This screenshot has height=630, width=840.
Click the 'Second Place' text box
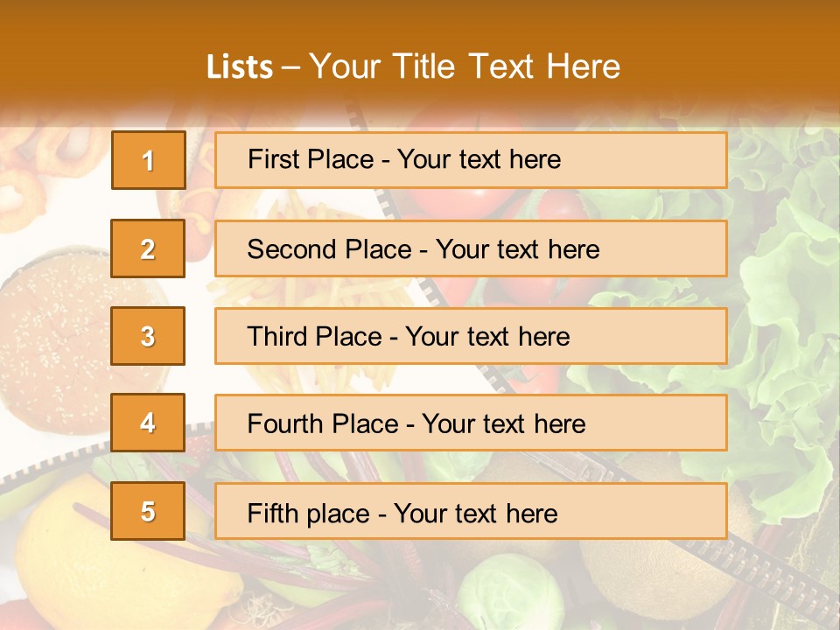471,248
